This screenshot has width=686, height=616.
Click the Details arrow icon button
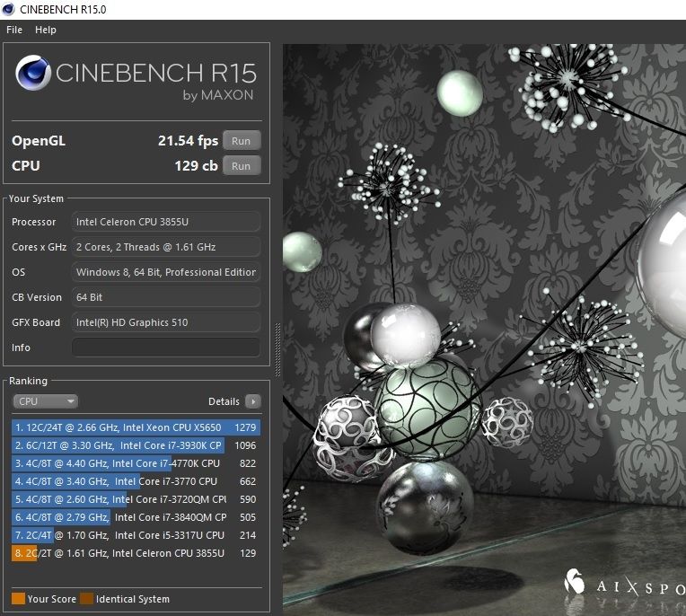253,401
